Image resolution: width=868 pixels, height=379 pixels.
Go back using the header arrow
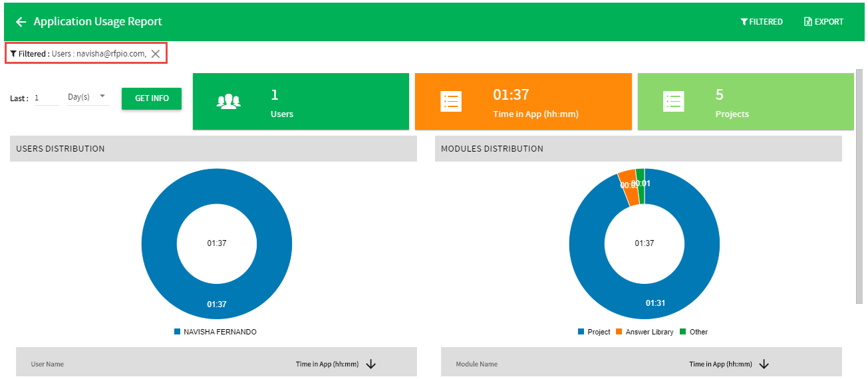(21, 22)
